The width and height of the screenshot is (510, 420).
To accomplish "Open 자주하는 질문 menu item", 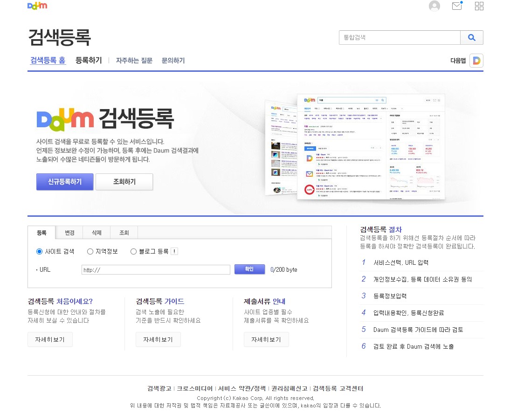I will point(134,61).
